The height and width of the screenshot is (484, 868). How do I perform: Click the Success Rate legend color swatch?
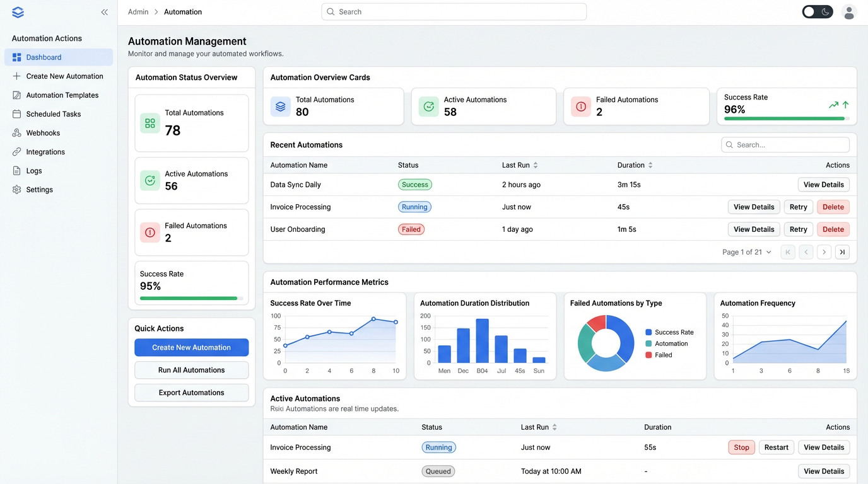pos(648,332)
